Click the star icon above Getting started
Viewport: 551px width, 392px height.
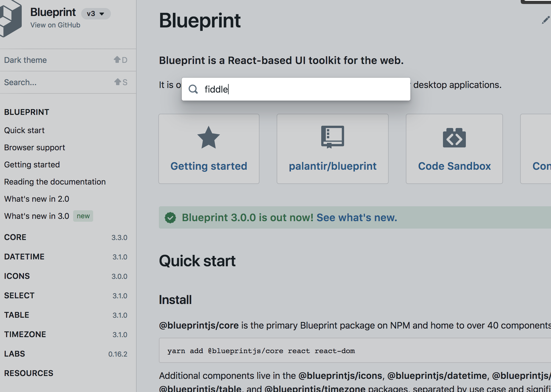coord(209,137)
